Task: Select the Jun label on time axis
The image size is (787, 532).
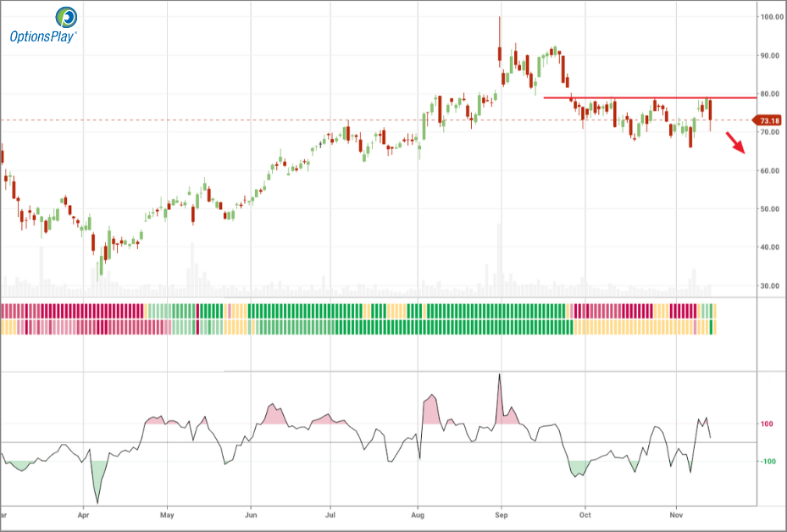Action: tap(250, 514)
